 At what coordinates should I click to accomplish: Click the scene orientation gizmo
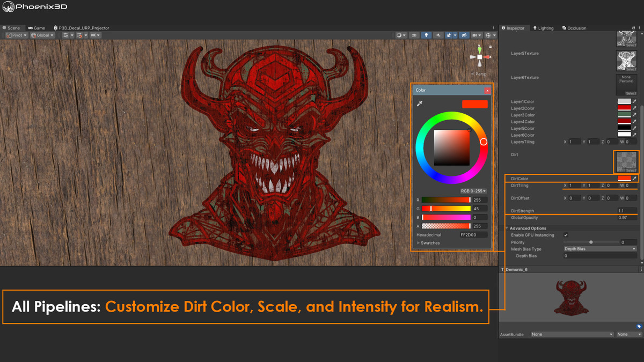point(479,56)
